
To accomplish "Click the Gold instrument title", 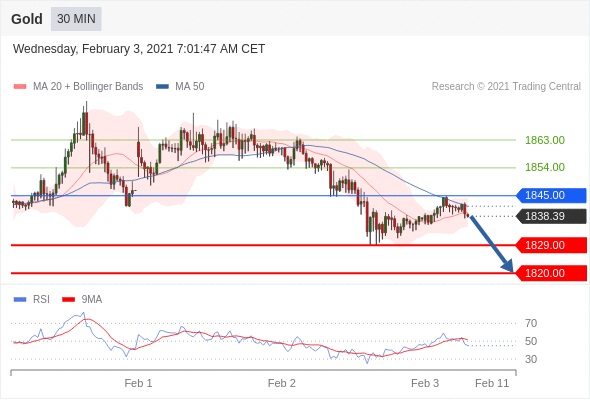I will tap(27, 19).
